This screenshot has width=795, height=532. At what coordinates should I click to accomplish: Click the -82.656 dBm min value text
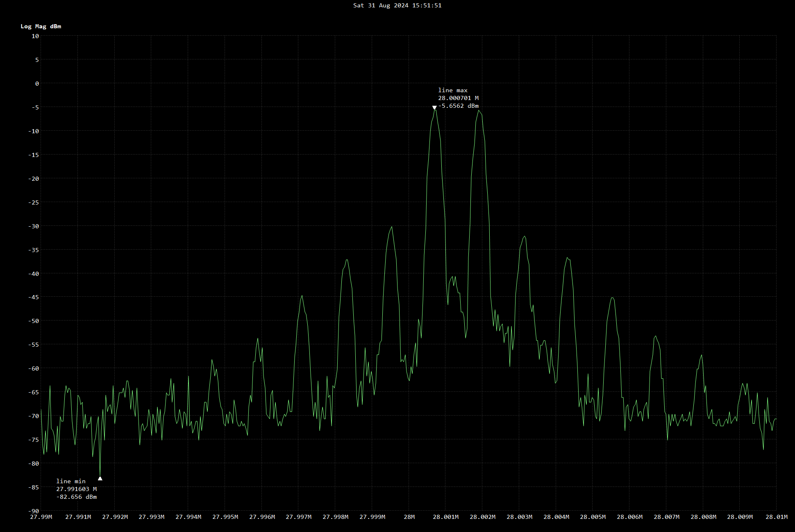pos(77,497)
